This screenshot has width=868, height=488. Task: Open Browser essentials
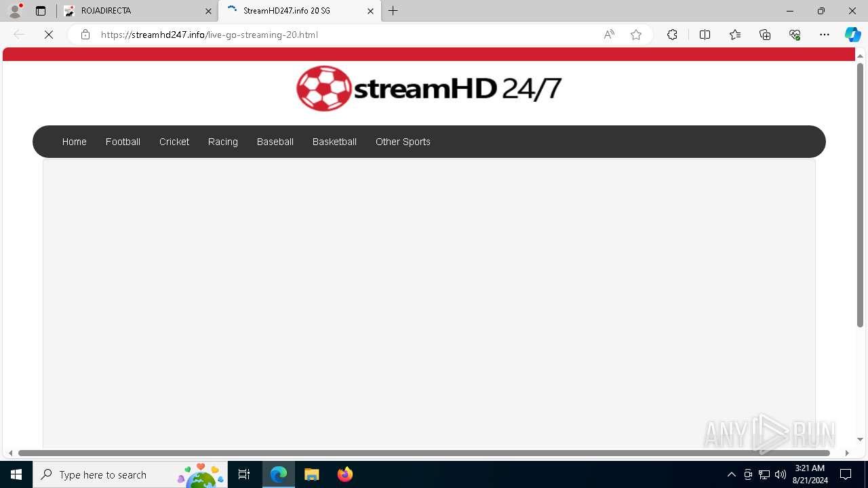795,35
